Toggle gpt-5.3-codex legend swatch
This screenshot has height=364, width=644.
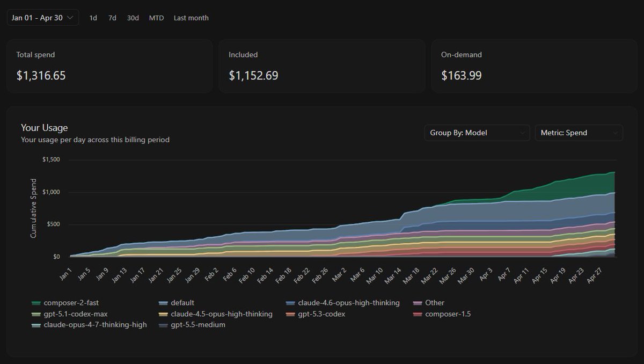pyautogui.click(x=290, y=314)
